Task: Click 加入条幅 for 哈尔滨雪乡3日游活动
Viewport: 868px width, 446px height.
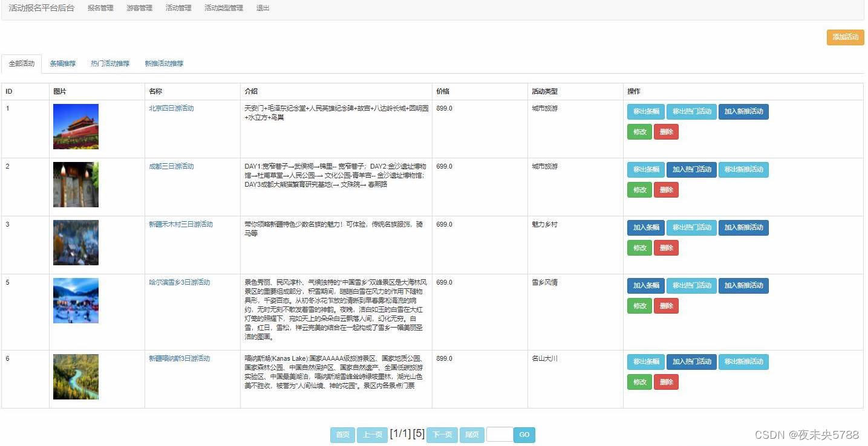Action: coord(646,286)
